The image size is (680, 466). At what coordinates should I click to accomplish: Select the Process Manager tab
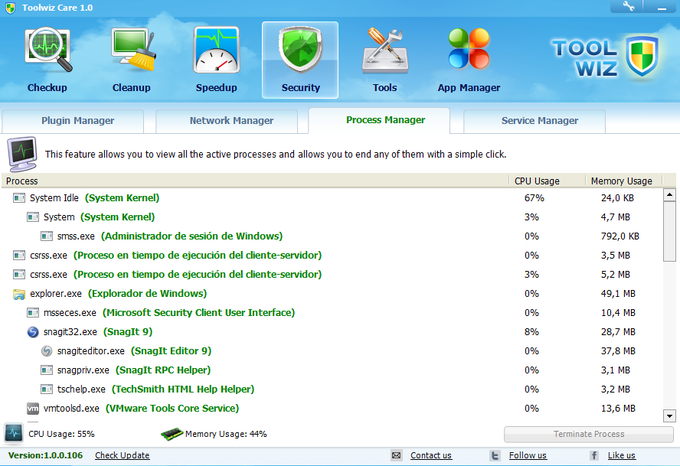pos(379,121)
